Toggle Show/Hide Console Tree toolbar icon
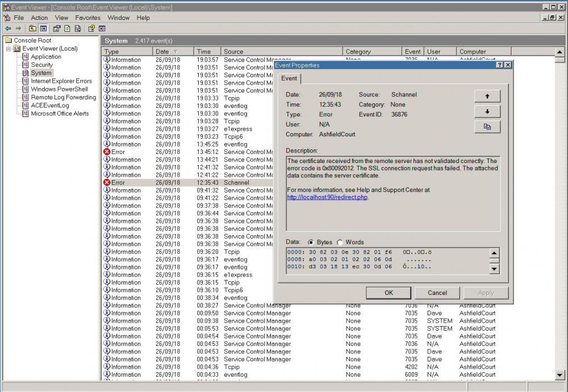Viewport: 568px width, 392px height. [43, 28]
